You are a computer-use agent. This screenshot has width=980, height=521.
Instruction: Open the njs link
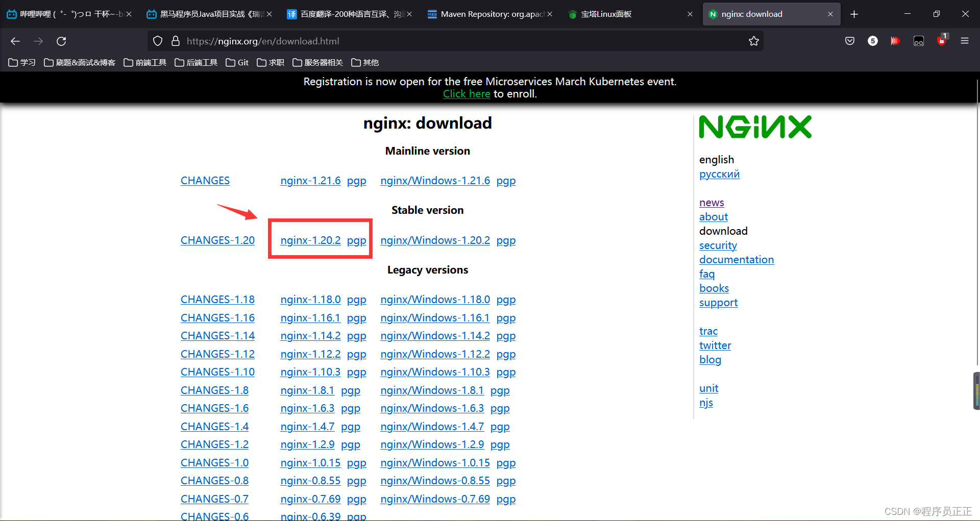tap(706, 403)
